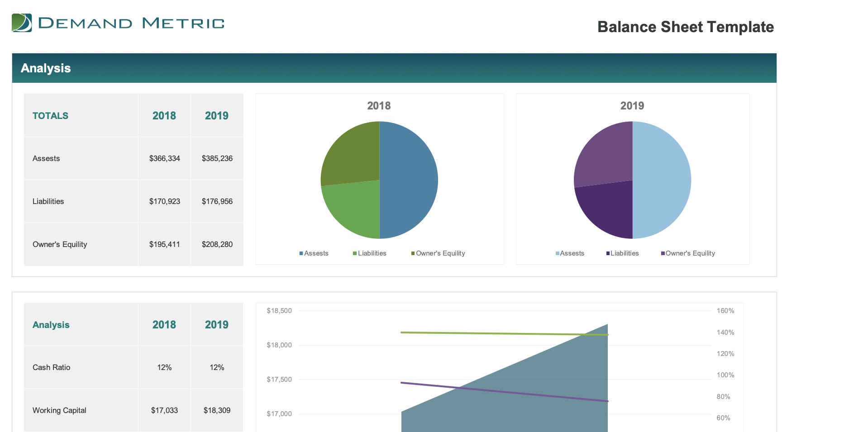The height and width of the screenshot is (432, 868).
Task: Click the $17,500 axis label
Action: [279, 380]
